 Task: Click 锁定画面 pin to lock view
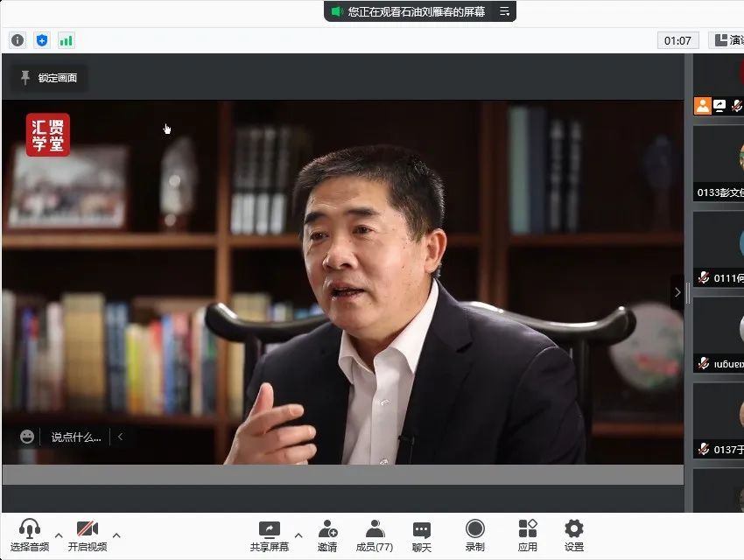pos(49,78)
